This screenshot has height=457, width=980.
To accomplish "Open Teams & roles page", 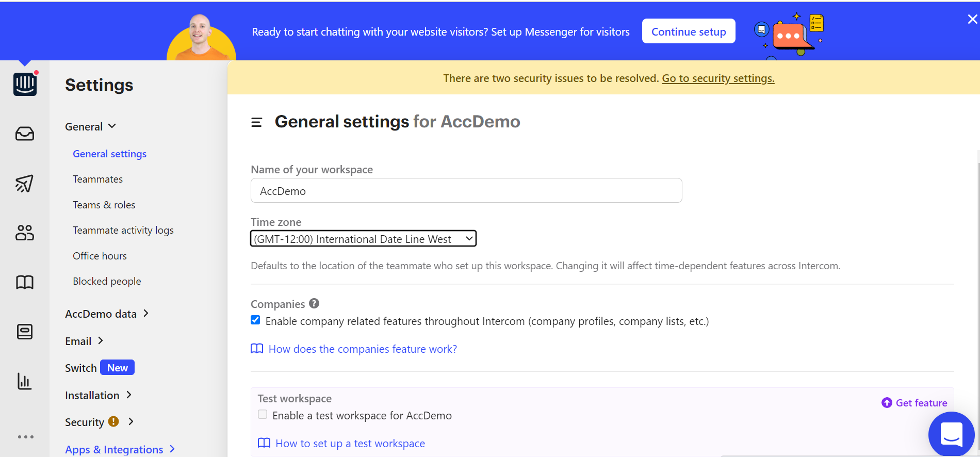I will pyautogui.click(x=104, y=205).
